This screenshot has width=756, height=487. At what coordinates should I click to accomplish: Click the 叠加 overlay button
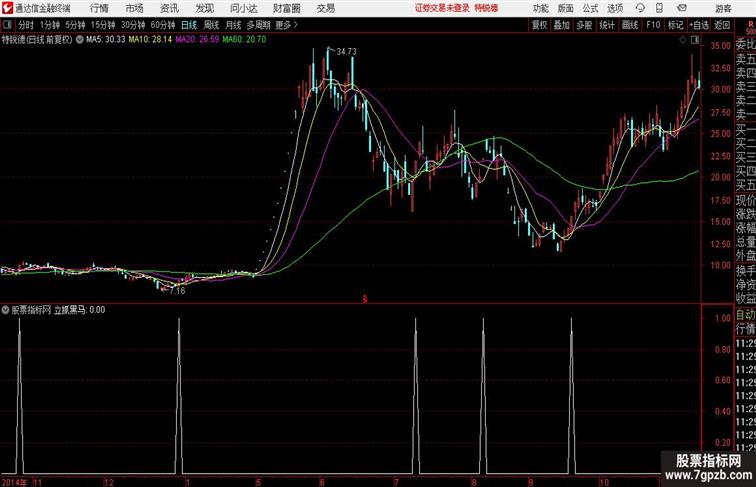coord(562,25)
